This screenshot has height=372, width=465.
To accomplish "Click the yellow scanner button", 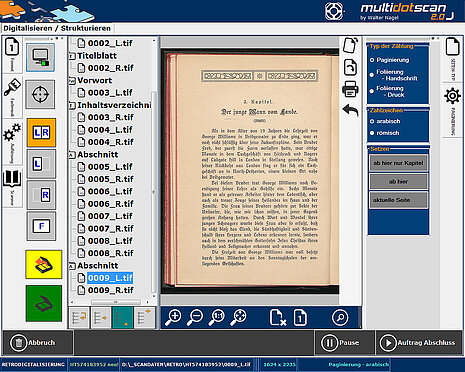I will pos(44,264).
